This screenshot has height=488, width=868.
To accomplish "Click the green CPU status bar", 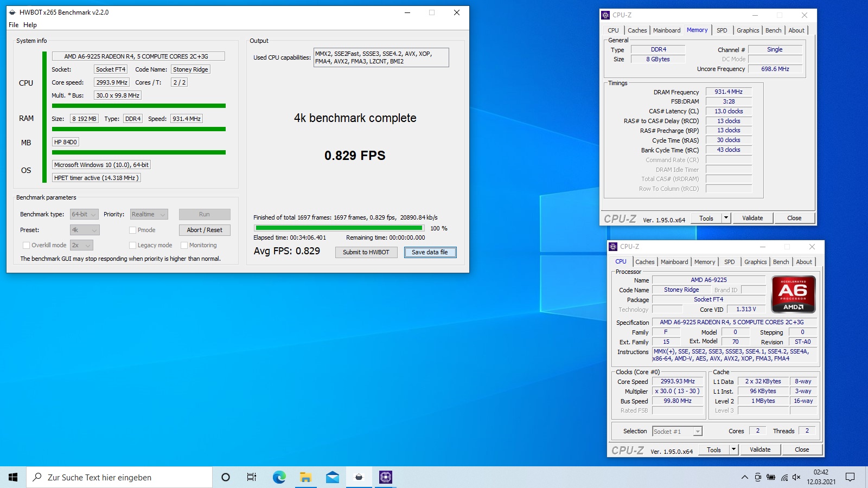I will click(139, 106).
